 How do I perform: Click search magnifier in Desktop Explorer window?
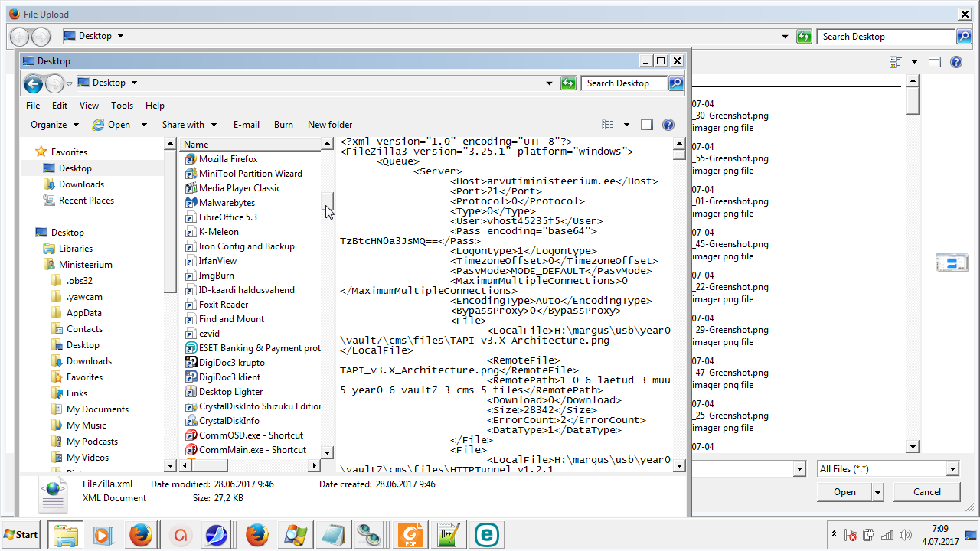(676, 83)
